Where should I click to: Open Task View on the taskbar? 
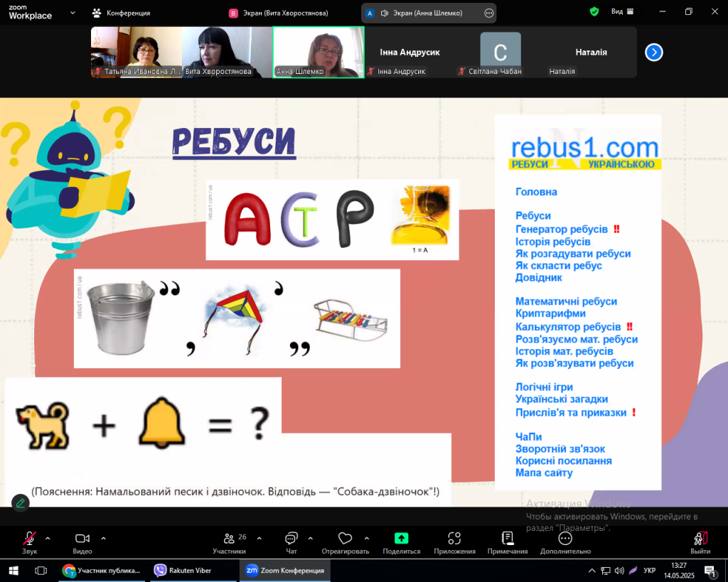(41, 571)
